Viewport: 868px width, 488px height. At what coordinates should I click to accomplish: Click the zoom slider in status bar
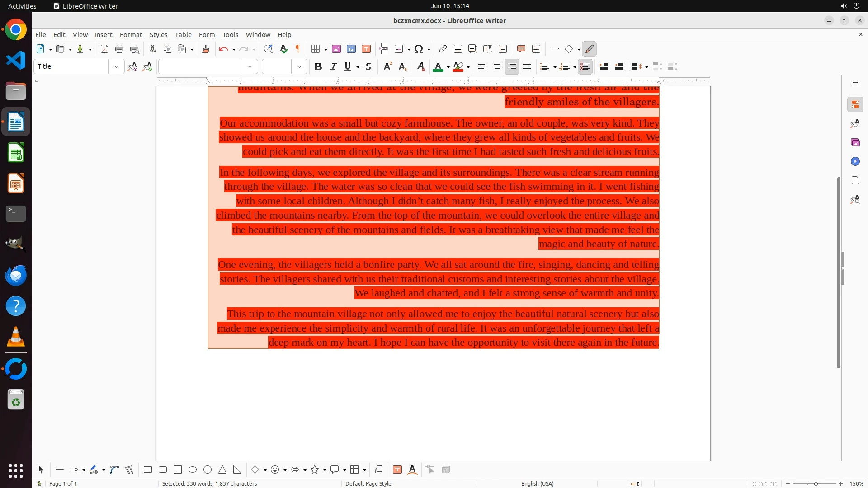(816, 483)
